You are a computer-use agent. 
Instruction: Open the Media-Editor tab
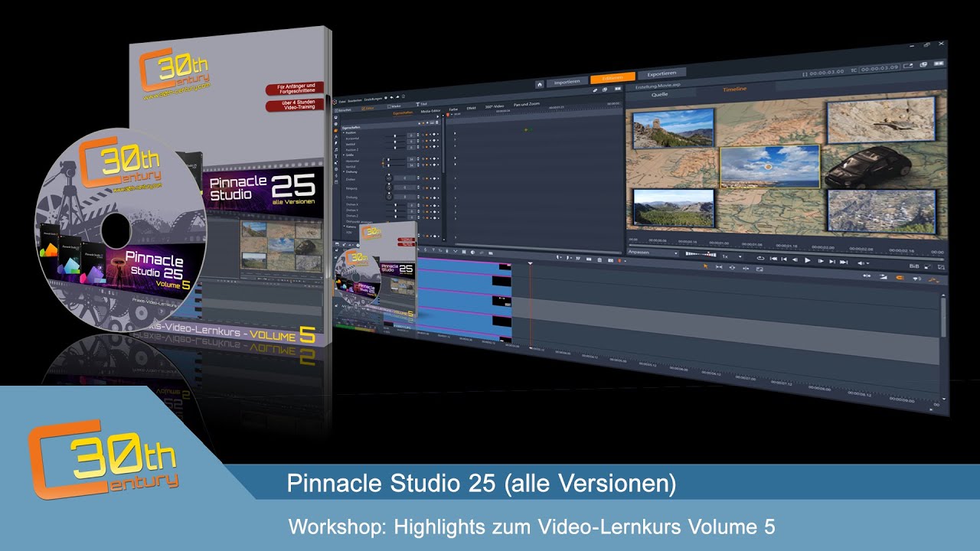[x=430, y=111]
